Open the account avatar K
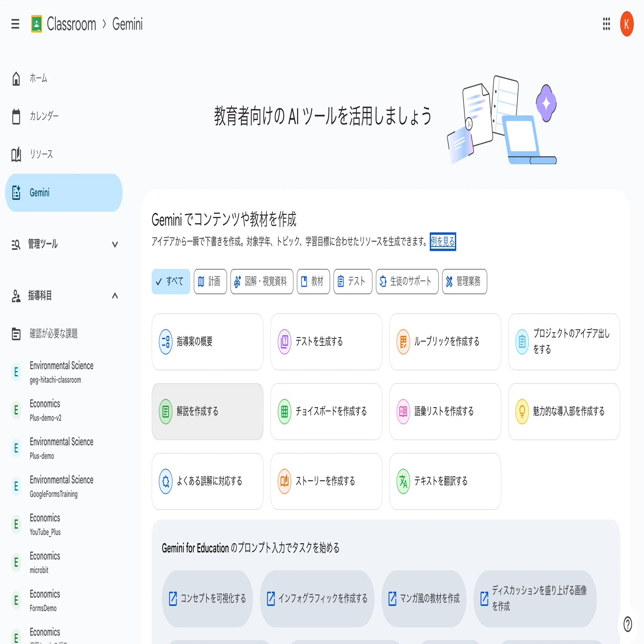The width and height of the screenshot is (644, 644). [627, 24]
